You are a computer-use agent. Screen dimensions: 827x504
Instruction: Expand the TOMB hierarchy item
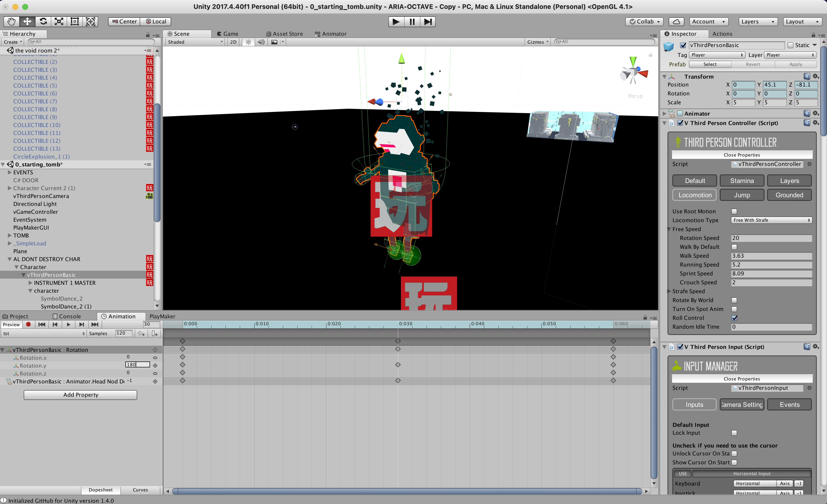tap(10, 235)
